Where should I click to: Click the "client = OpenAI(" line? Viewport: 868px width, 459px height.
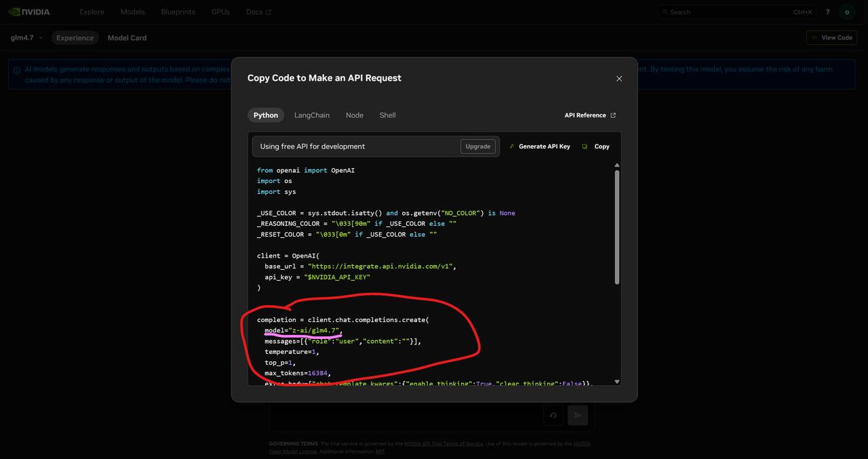pyautogui.click(x=288, y=256)
